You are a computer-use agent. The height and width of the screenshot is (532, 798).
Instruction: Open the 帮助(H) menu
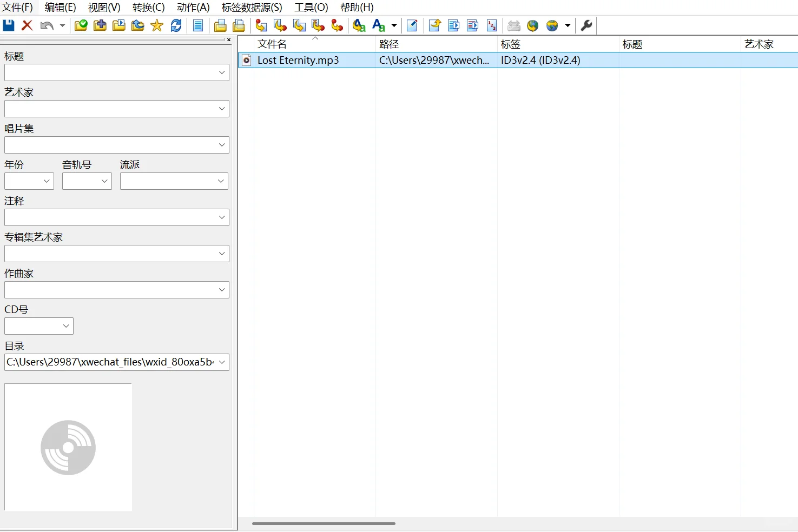click(x=357, y=8)
